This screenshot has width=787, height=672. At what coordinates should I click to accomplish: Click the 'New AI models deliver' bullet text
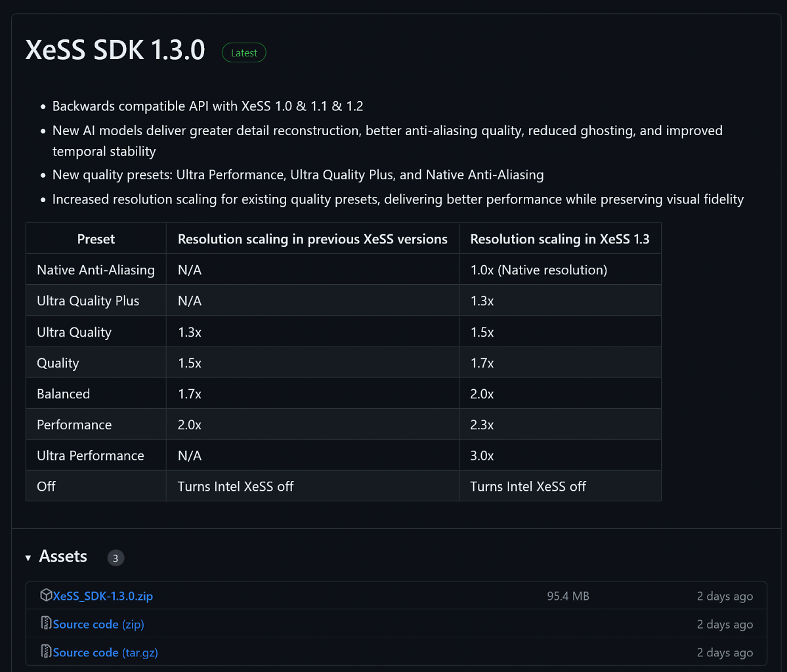[x=387, y=140]
